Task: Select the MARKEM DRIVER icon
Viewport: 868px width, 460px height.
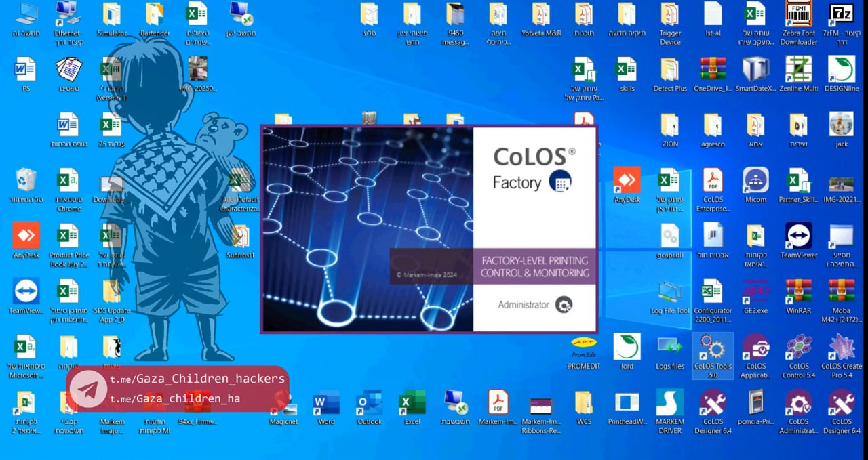Action: (x=670, y=404)
